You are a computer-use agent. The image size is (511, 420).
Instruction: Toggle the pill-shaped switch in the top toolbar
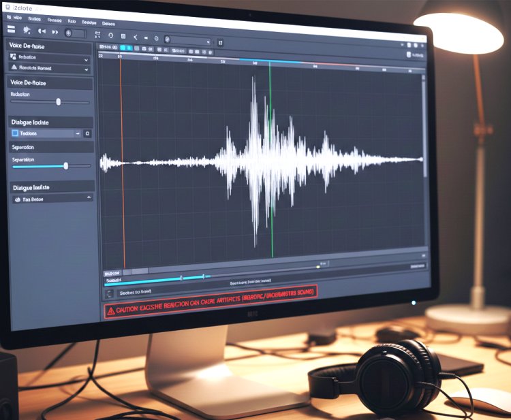coord(74,33)
